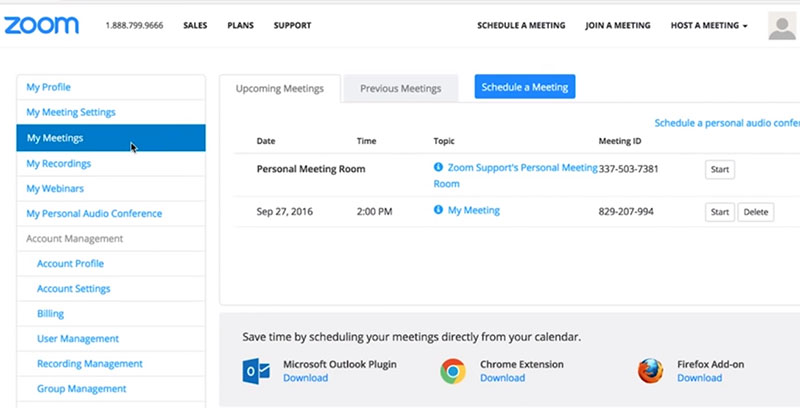This screenshot has width=800, height=408.
Task: Expand the Host a Meeting dropdown
Action: point(708,25)
